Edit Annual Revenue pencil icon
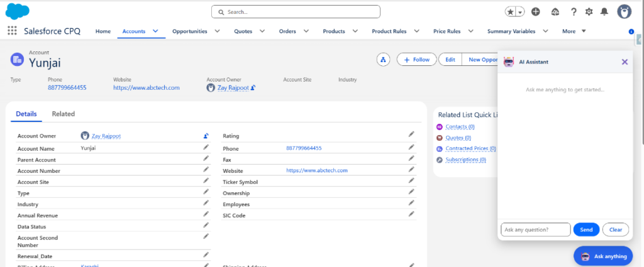 pyautogui.click(x=206, y=214)
